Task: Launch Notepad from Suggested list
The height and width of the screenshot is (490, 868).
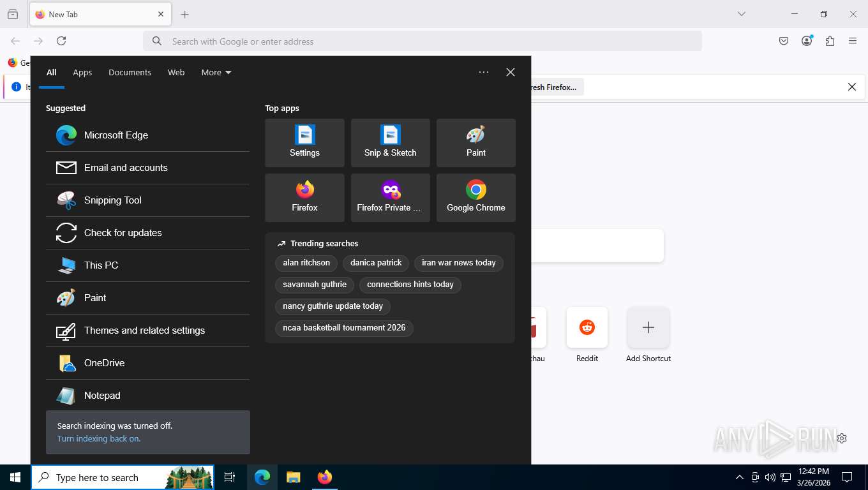Action: tap(147, 396)
